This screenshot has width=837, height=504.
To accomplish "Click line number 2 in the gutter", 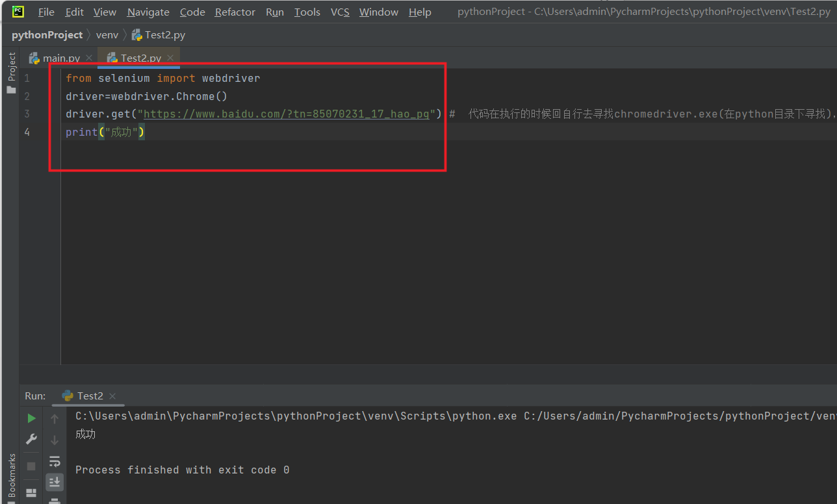I will (27, 96).
